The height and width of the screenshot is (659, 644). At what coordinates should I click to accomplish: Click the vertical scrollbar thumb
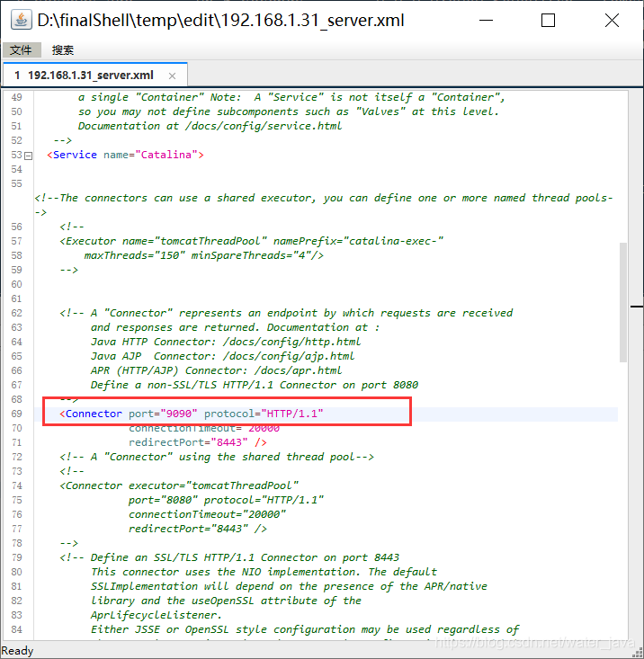point(623,302)
